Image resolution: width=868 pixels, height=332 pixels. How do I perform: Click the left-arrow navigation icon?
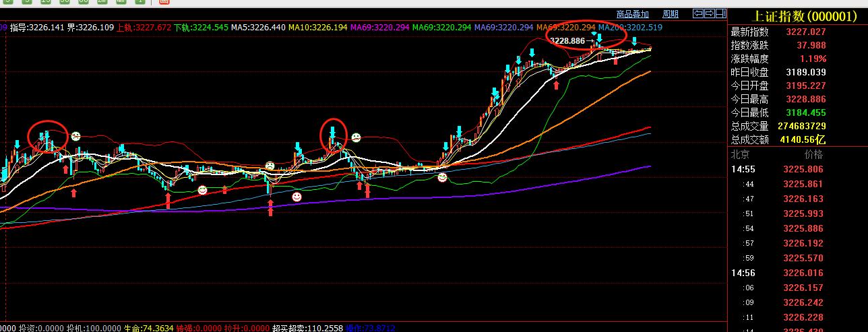point(698,13)
